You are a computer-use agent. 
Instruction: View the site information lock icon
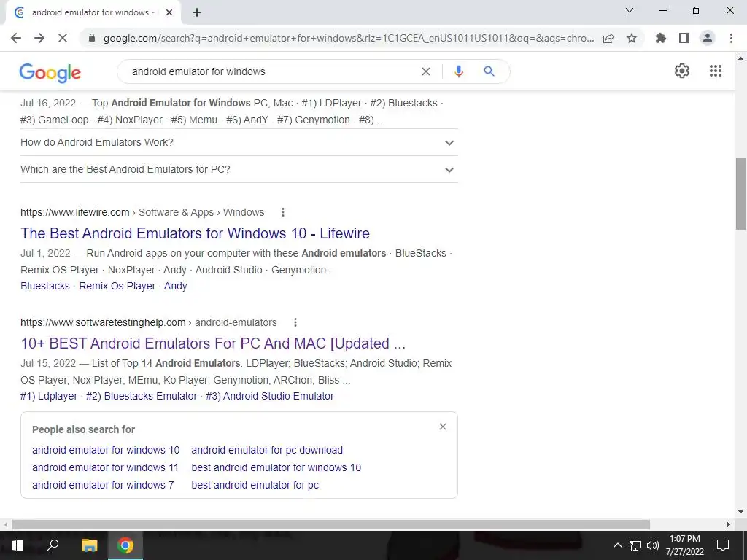tap(92, 38)
